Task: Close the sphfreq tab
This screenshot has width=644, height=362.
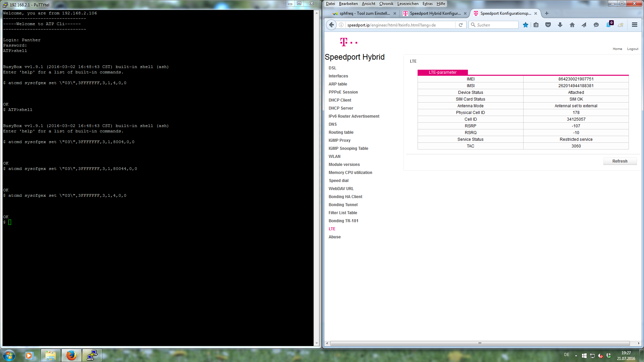Action: [x=395, y=13]
